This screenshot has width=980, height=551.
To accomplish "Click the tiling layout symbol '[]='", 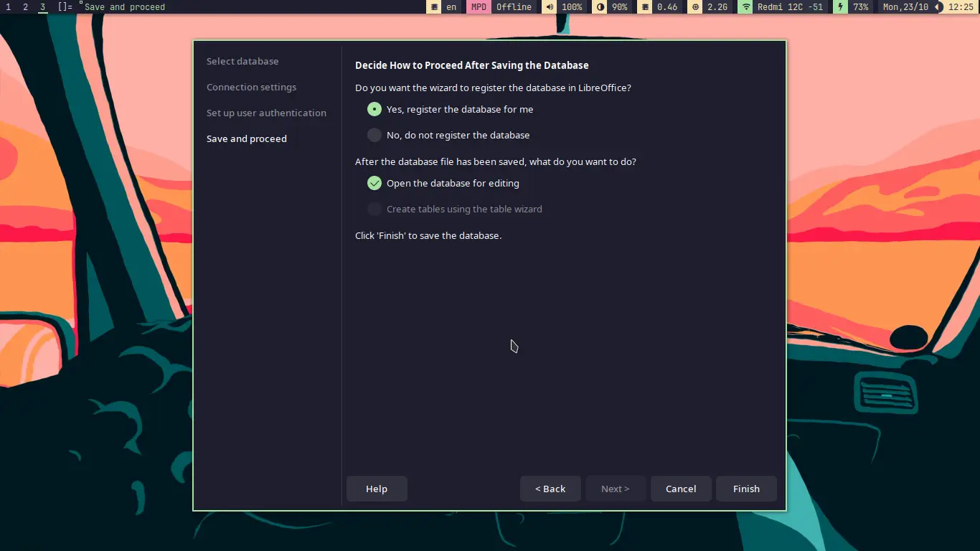I will tap(65, 7).
